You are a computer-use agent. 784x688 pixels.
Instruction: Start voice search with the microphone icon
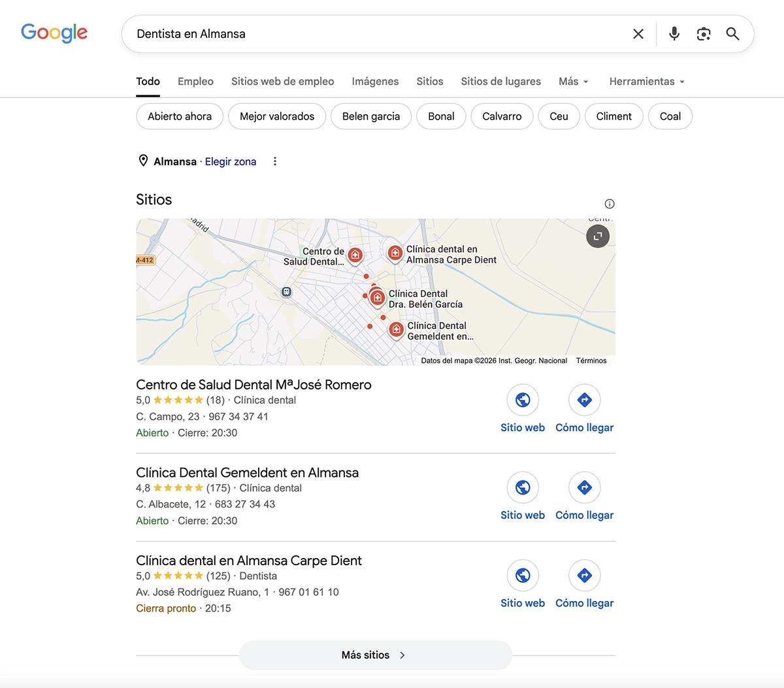click(674, 34)
